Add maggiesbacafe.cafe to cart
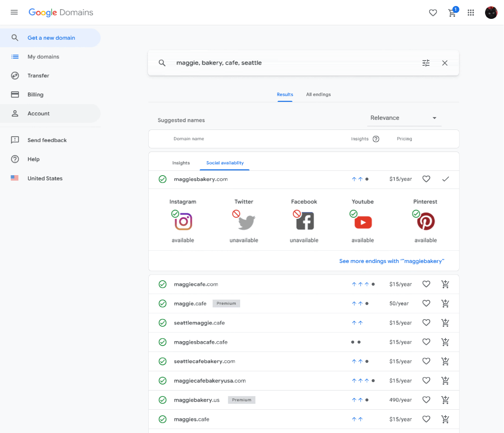504x433 pixels. coord(445,342)
